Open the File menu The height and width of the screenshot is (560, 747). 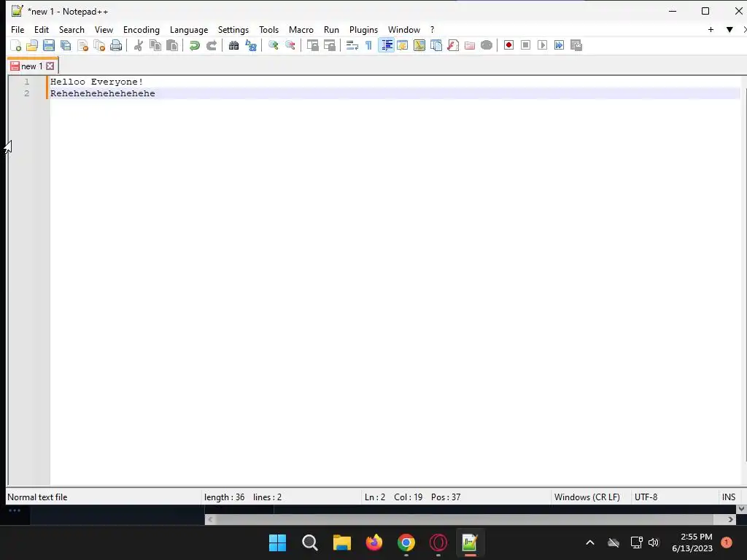(18, 29)
